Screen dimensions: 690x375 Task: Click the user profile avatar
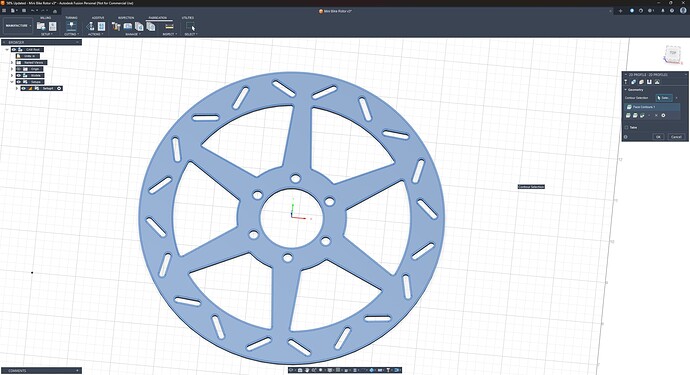pyautogui.click(x=683, y=11)
